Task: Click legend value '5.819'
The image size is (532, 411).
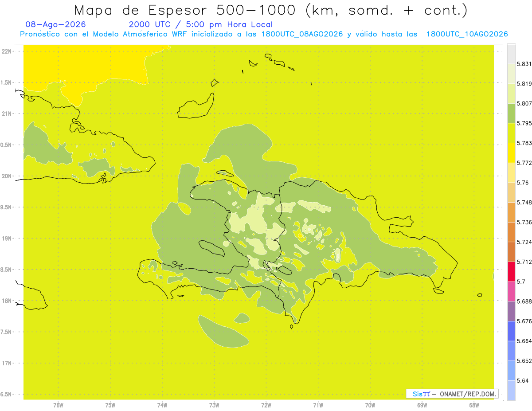Action: tap(524, 84)
